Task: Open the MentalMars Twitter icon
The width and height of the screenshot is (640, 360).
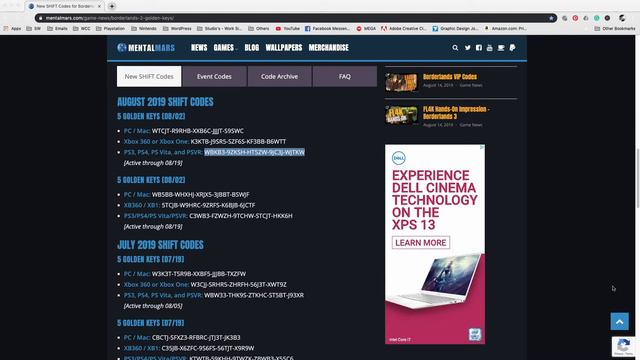Action: coord(467,48)
